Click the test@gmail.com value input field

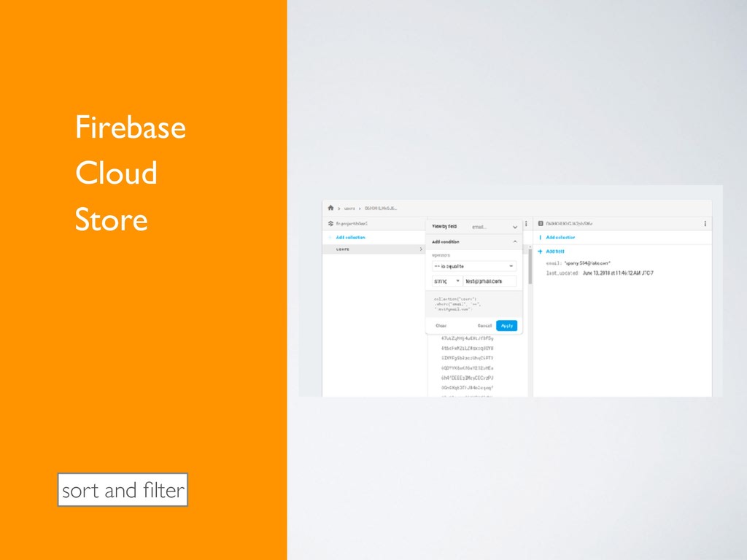490,281
